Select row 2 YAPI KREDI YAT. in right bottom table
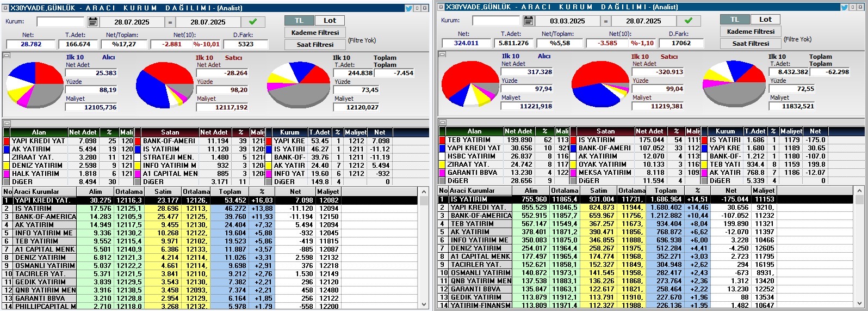Viewport: 868px width, 311px height. pos(646,208)
